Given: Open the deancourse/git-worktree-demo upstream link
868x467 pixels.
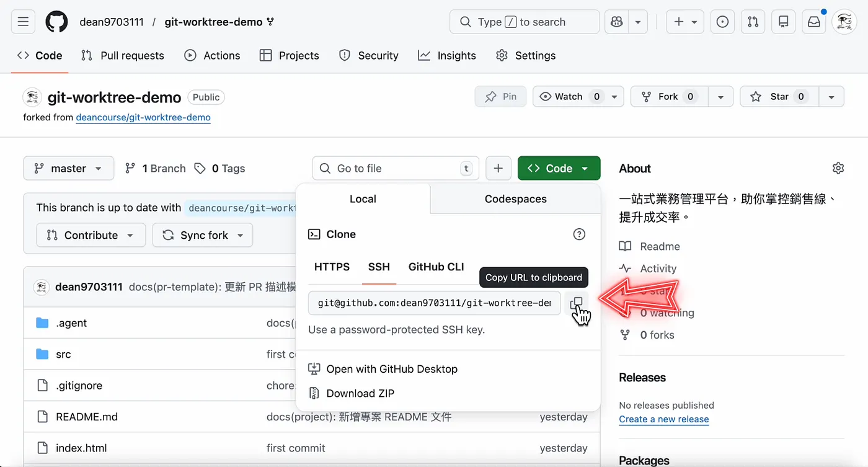Looking at the screenshot, I should point(143,117).
